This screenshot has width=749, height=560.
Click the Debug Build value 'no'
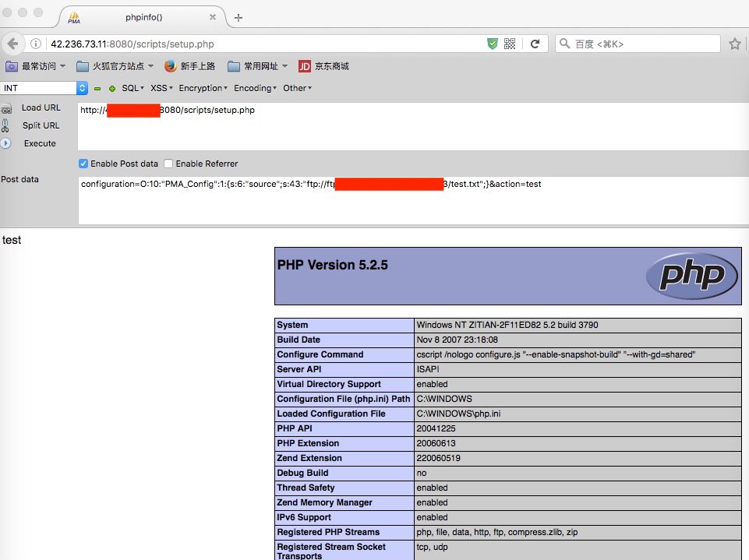pyautogui.click(x=422, y=473)
